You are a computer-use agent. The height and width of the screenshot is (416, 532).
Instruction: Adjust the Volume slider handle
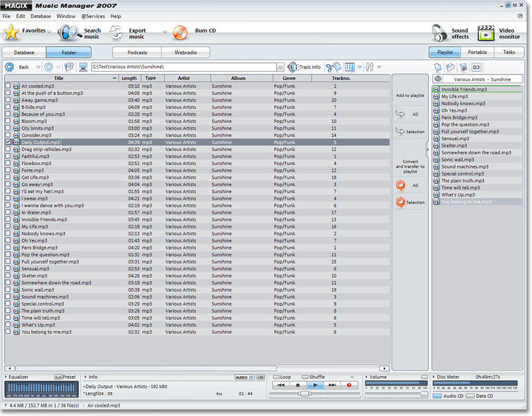(424, 393)
